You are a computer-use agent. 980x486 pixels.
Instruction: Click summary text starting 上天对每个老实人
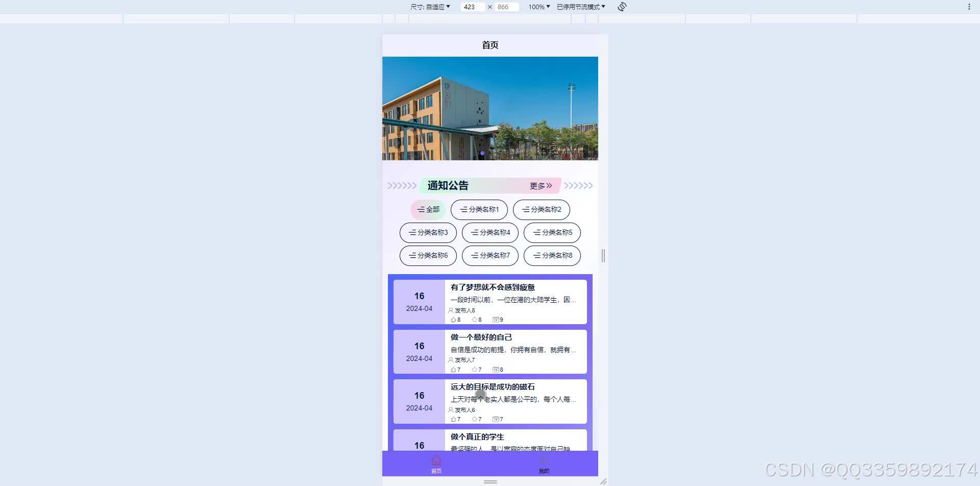point(513,399)
